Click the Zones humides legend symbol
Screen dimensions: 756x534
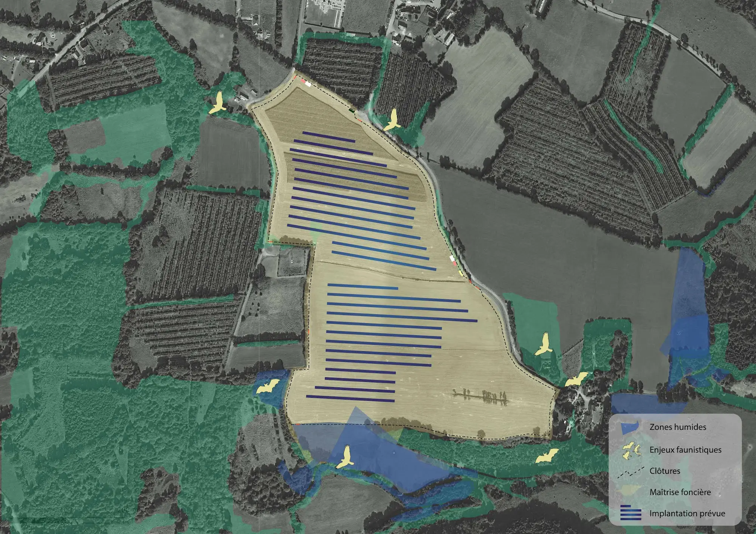click(x=630, y=427)
